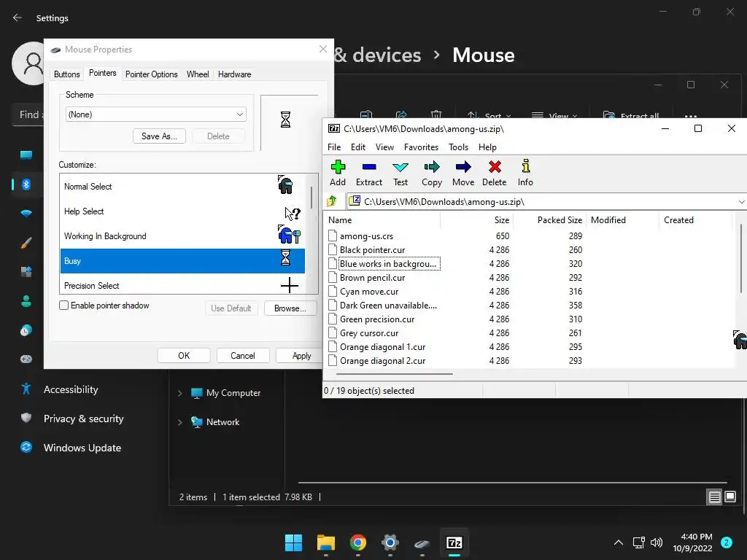Click Extract all in Explorer toolbar
The image size is (747, 560).
(x=631, y=116)
